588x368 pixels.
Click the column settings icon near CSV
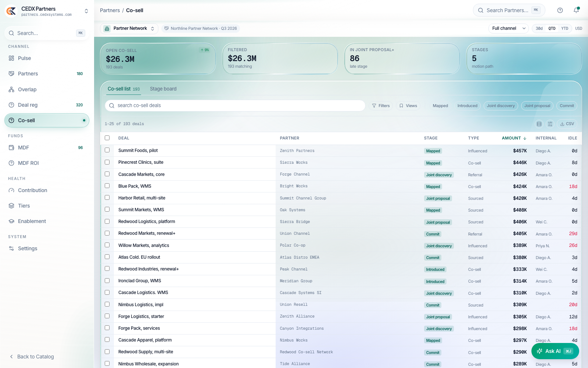(x=550, y=124)
